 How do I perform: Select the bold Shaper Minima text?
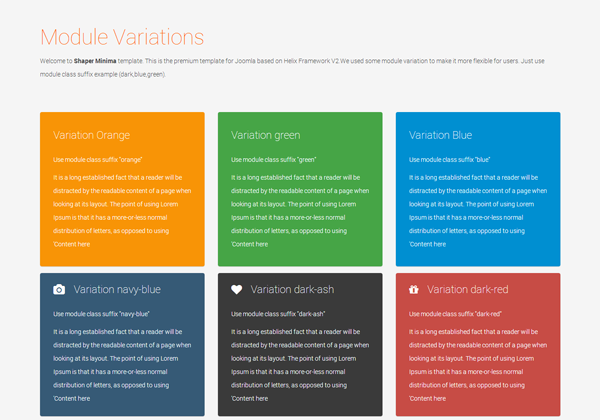[x=96, y=61]
